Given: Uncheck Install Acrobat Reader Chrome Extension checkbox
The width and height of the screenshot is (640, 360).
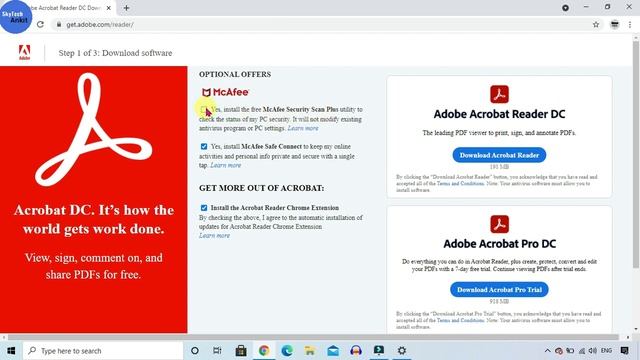Looking at the screenshot, I should [204, 208].
